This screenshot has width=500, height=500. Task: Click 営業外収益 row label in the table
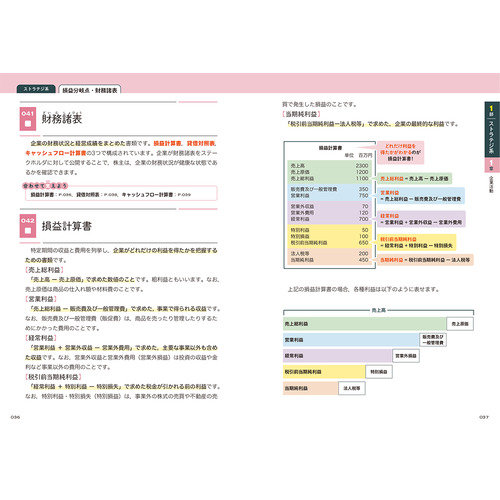tap(302, 206)
